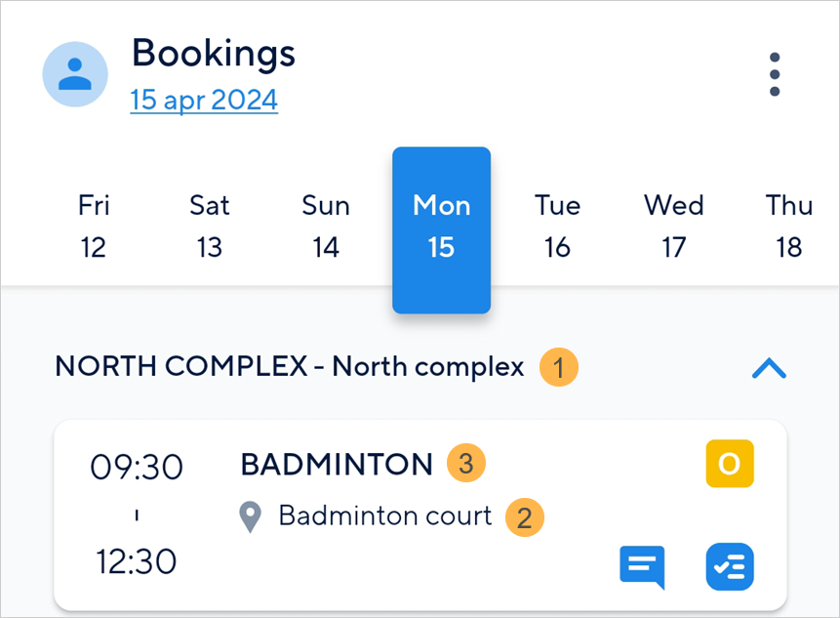Go to Tuesday 16
The width and height of the screenshot is (840, 618).
[x=557, y=227]
